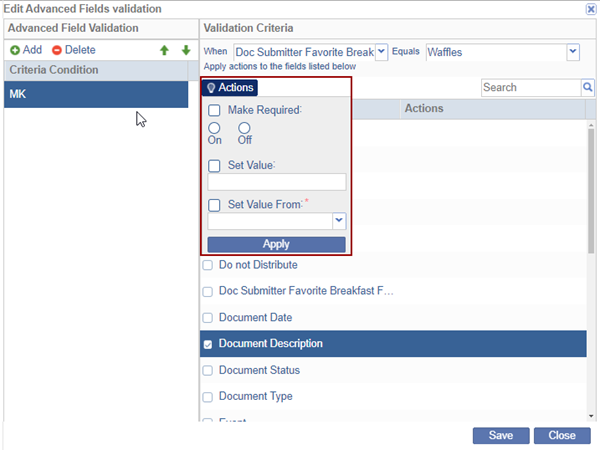Select the Off radio button
Screen dimensions: 600x450
tap(244, 128)
